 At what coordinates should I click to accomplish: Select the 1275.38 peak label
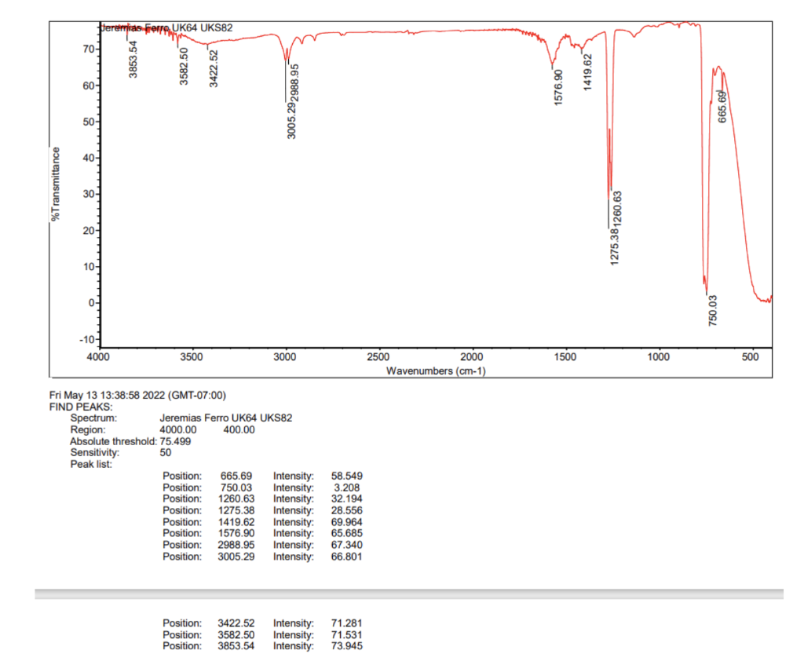click(x=614, y=247)
